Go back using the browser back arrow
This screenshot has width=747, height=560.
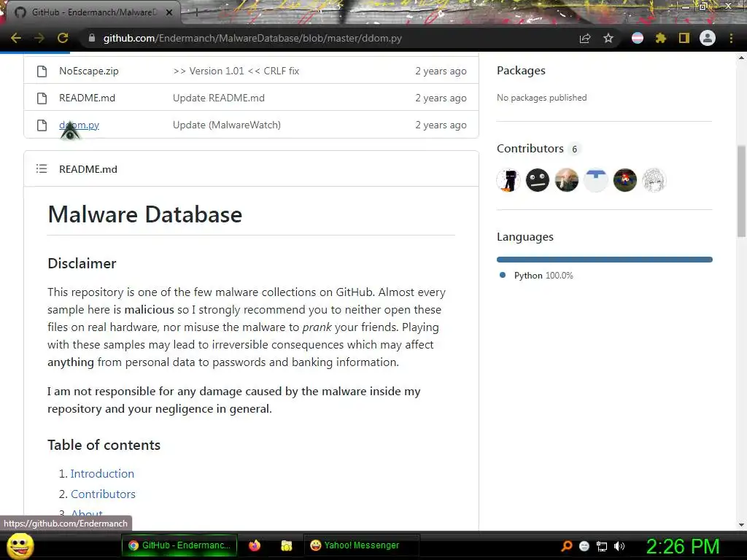(x=16, y=38)
